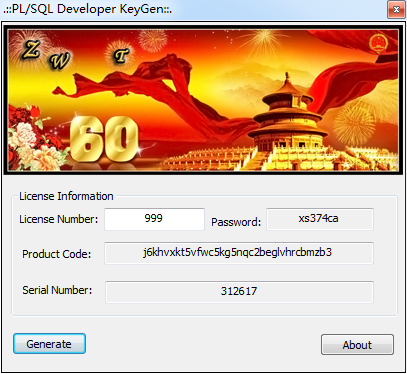
Task: Click the PL/SQL Developer KeyGen title text
Action: pyautogui.click(x=88, y=9)
